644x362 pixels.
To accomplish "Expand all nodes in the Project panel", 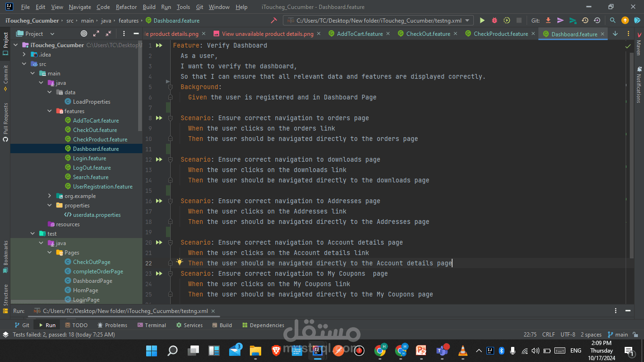I will (96, 34).
